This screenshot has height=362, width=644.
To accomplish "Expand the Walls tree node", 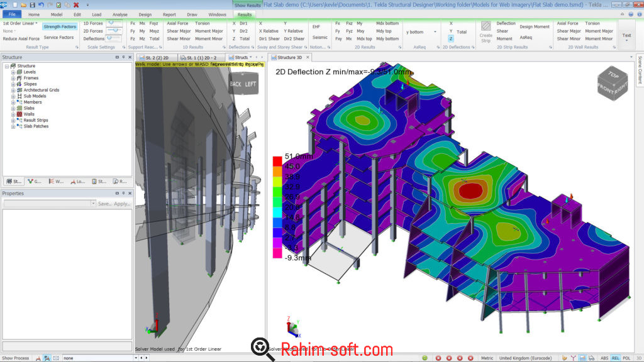I will 13,114.
